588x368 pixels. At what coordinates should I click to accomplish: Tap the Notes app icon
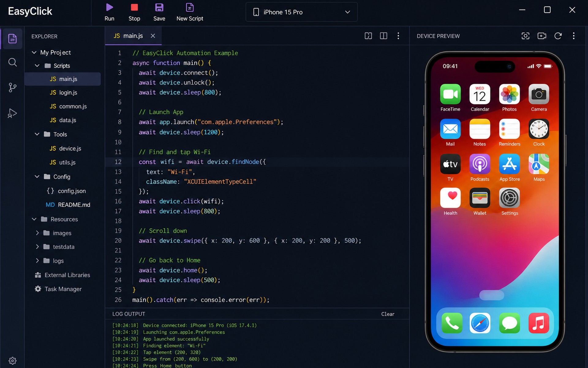click(480, 129)
